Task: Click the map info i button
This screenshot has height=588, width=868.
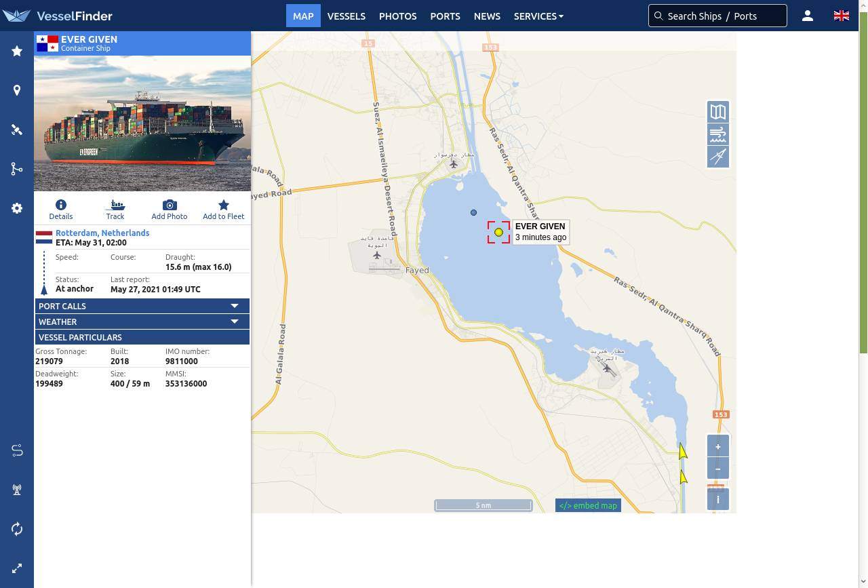Action: [x=718, y=500]
